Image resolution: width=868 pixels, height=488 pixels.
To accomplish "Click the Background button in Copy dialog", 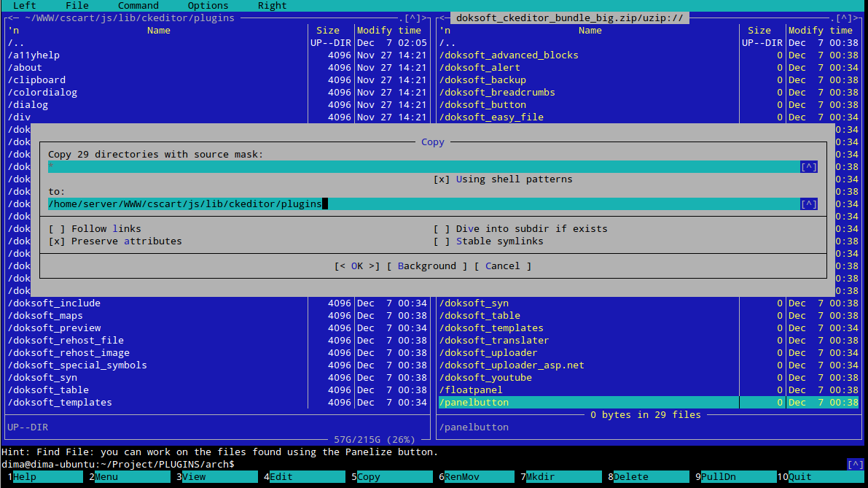I will point(427,266).
